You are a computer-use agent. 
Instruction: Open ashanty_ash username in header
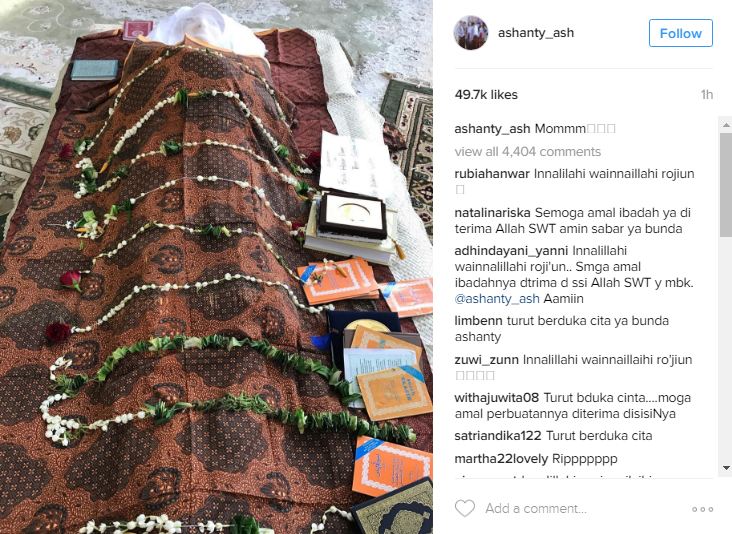pos(535,33)
